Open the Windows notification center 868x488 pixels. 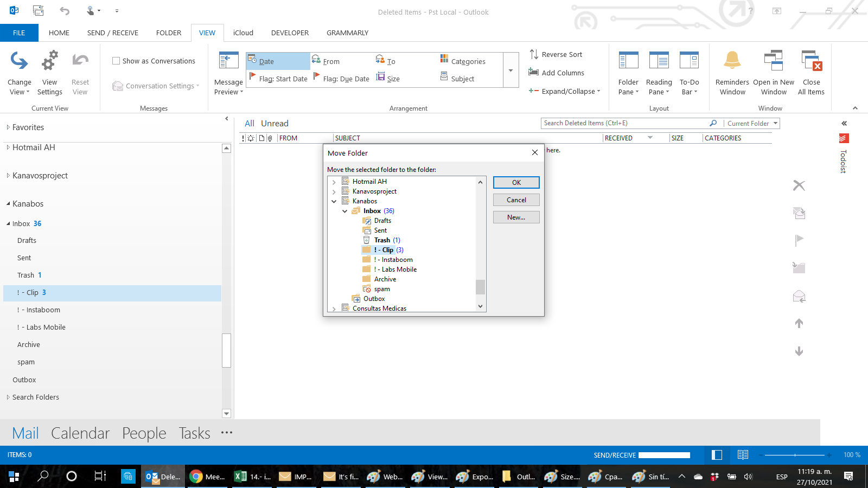(x=848, y=477)
